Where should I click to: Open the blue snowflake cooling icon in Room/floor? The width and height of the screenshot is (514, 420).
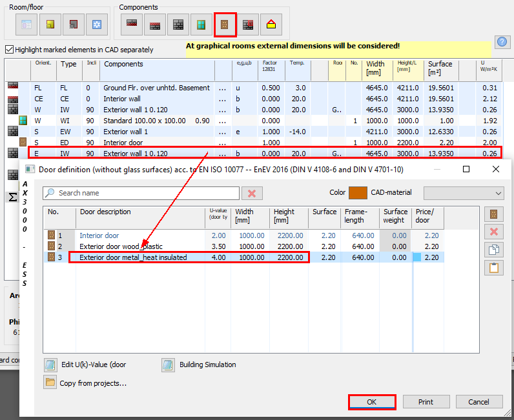(97, 25)
